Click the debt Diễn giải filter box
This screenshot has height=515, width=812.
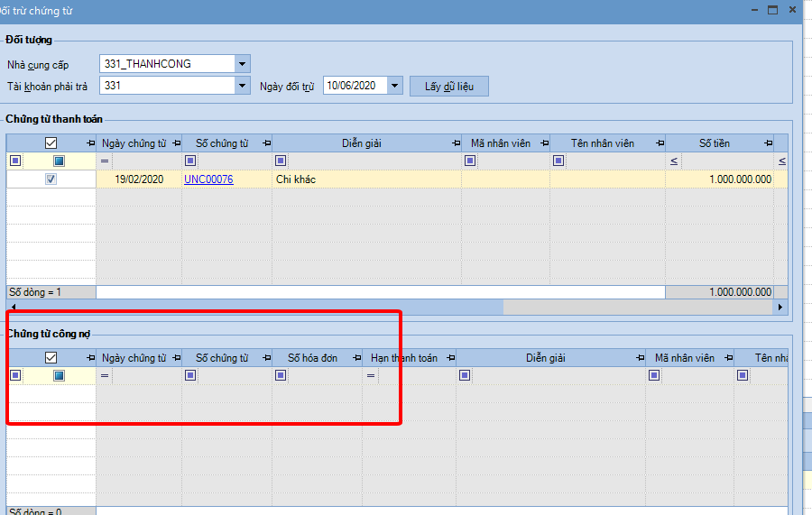tap(558, 375)
